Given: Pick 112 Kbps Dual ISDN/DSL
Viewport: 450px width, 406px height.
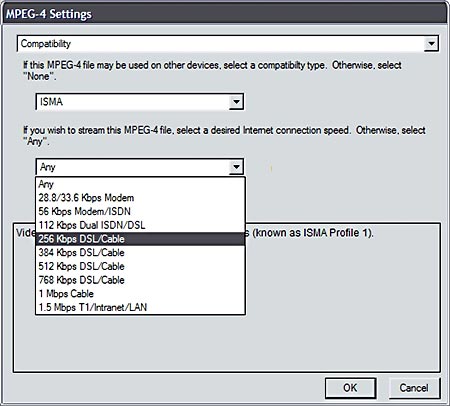Looking at the screenshot, I should click(140, 225).
